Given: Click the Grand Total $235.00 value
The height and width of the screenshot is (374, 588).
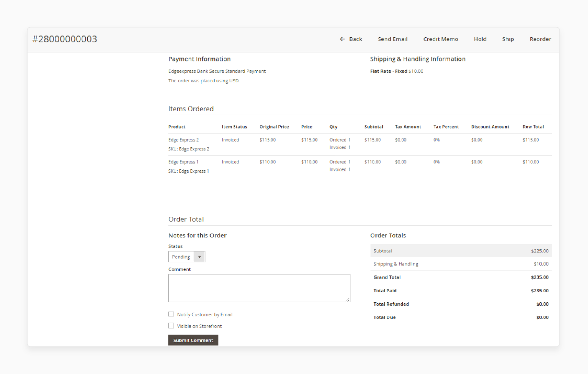Looking at the screenshot, I should click(540, 277).
